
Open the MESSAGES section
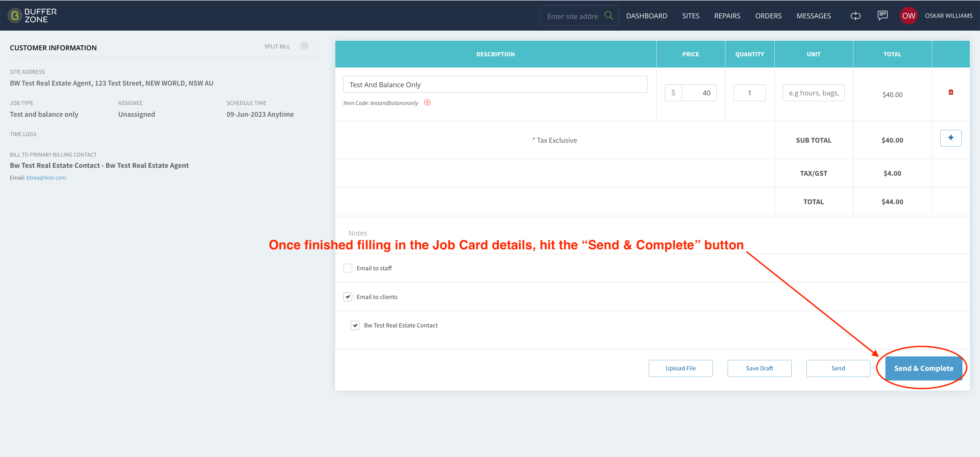(814, 16)
